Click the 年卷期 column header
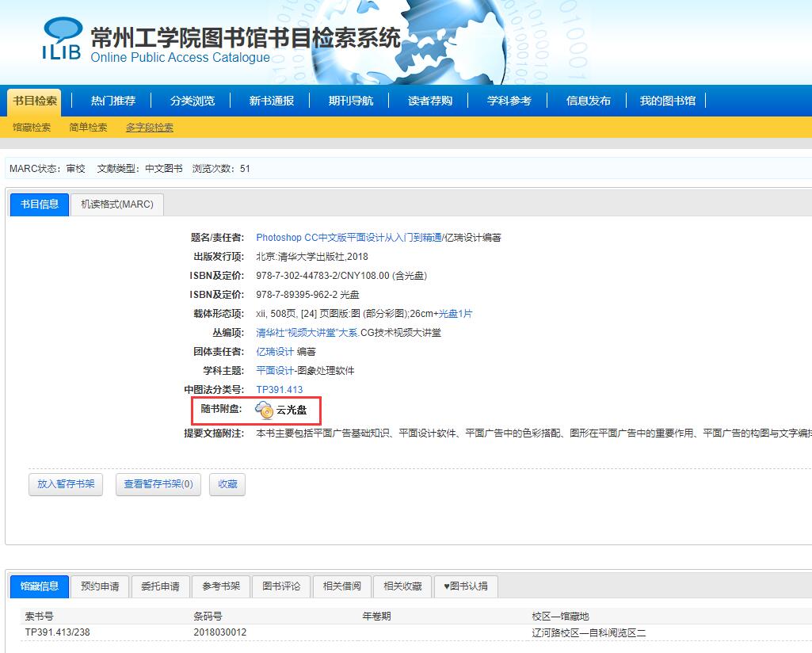Viewport: 812px width, 653px height. (x=377, y=617)
